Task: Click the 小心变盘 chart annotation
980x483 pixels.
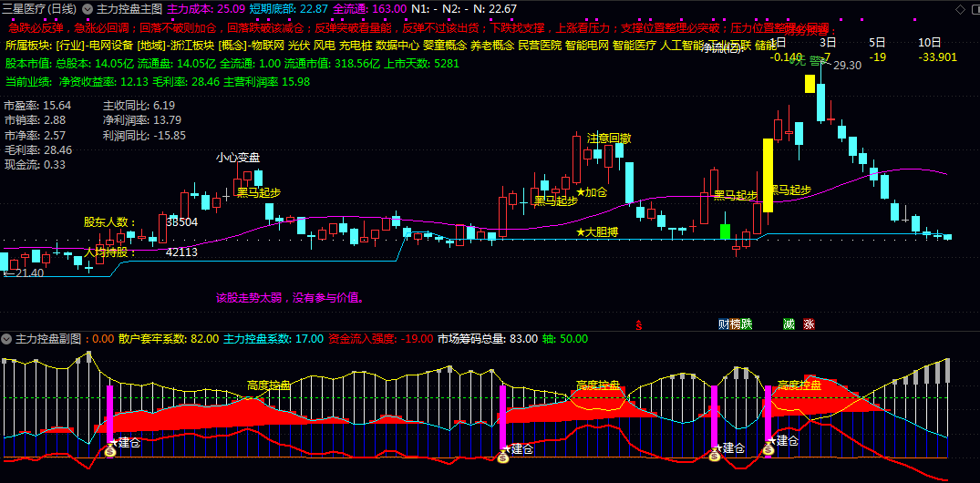Action: pos(238,158)
